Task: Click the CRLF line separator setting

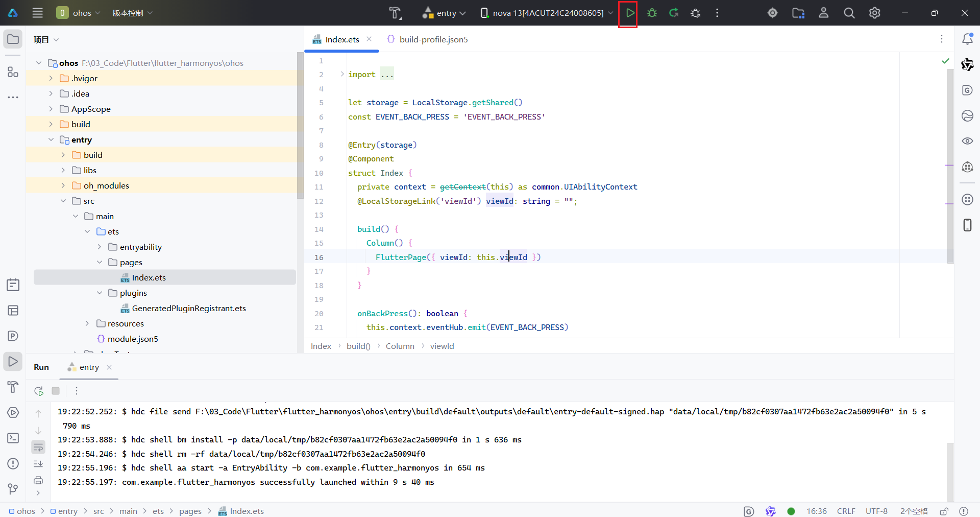Action: coord(846,511)
